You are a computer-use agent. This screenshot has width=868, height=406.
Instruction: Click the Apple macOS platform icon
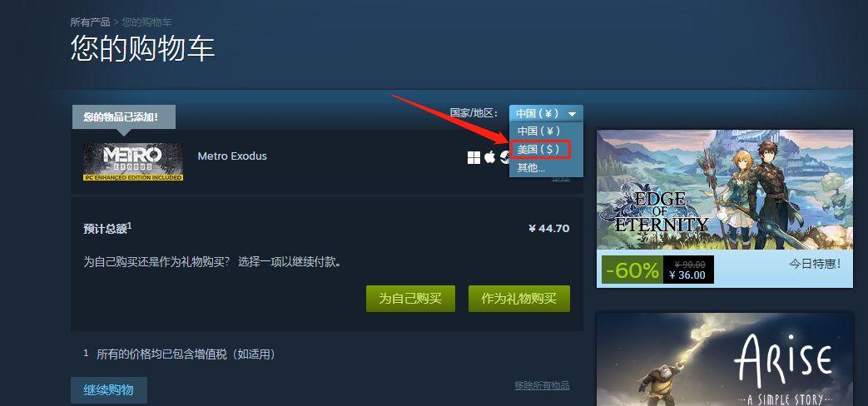tap(489, 157)
